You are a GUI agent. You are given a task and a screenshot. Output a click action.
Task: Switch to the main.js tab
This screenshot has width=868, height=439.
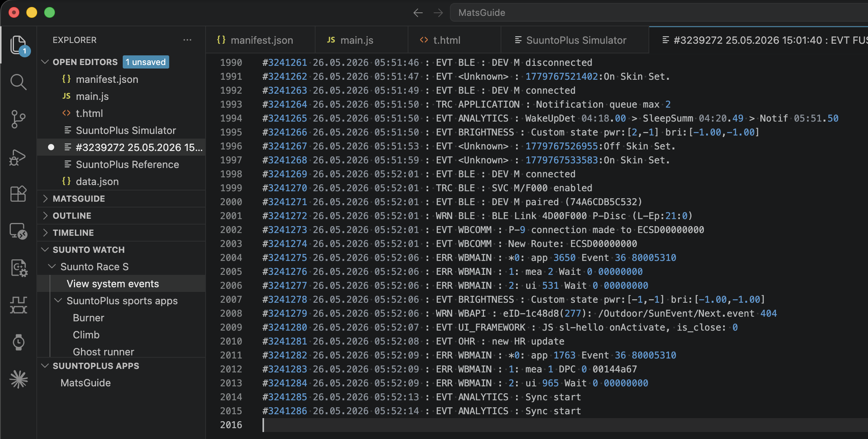click(362, 40)
